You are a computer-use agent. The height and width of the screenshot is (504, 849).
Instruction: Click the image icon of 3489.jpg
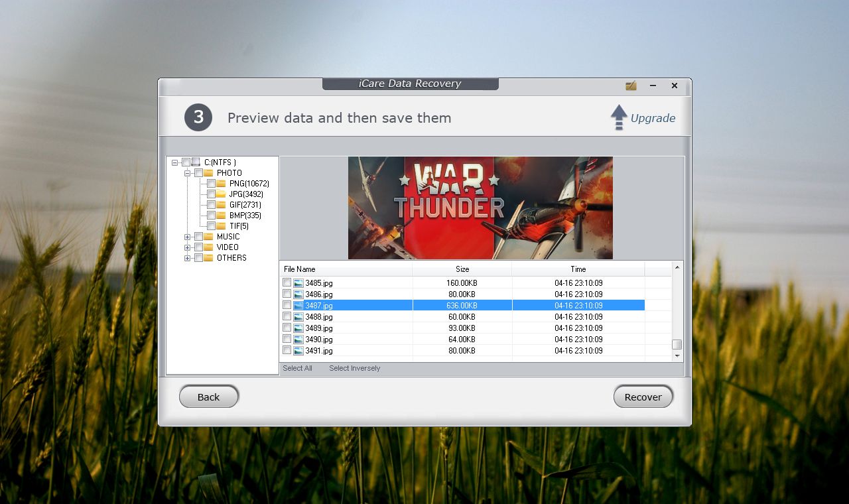click(298, 328)
